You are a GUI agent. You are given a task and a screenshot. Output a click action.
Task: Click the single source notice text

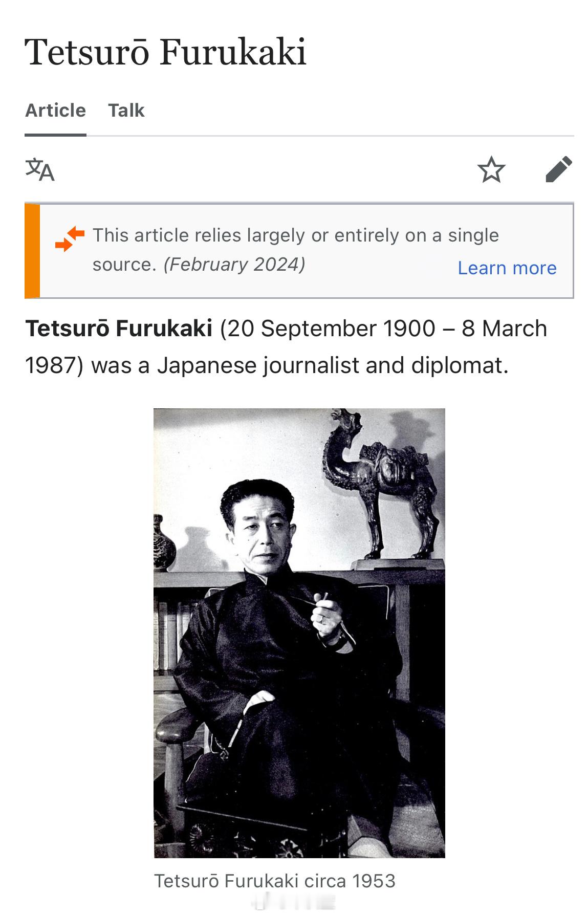(x=295, y=235)
